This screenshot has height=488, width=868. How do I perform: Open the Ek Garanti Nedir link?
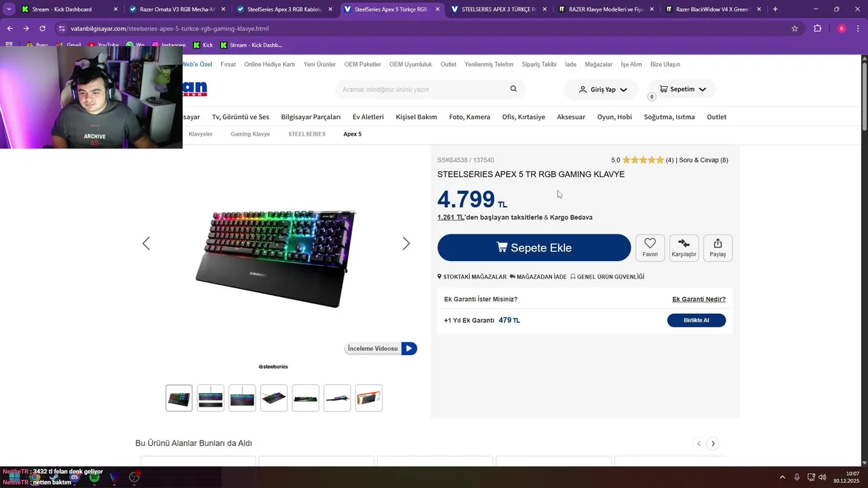[698, 299]
